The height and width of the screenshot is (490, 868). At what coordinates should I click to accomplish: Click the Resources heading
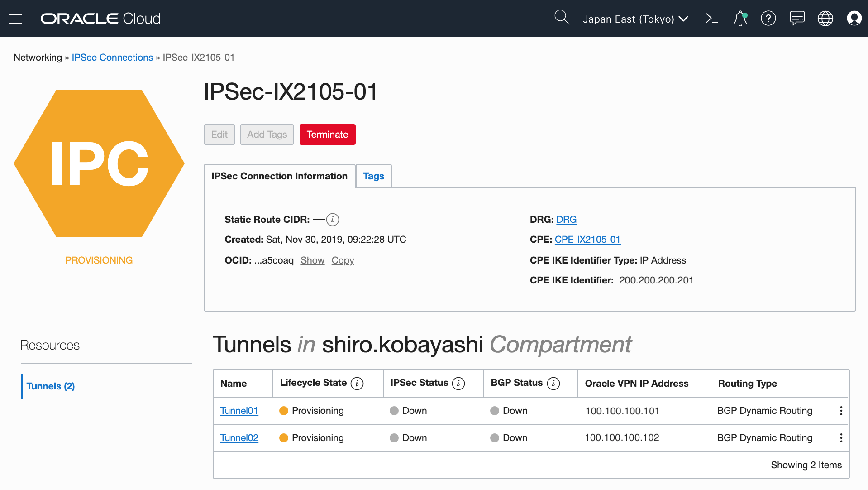(50, 346)
